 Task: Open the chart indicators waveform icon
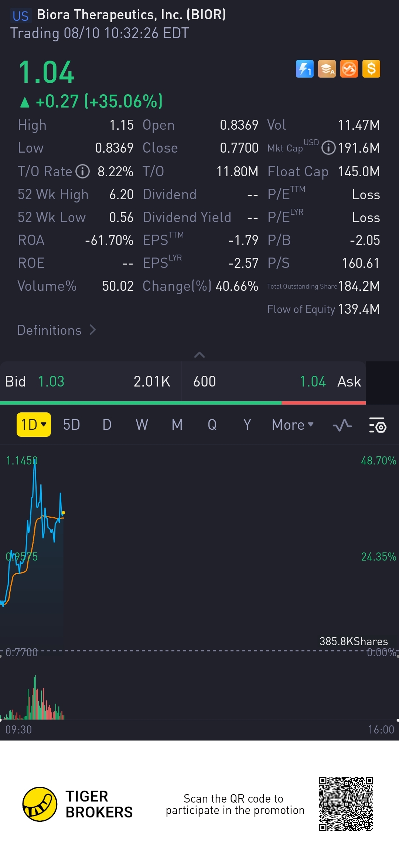(342, 425)
